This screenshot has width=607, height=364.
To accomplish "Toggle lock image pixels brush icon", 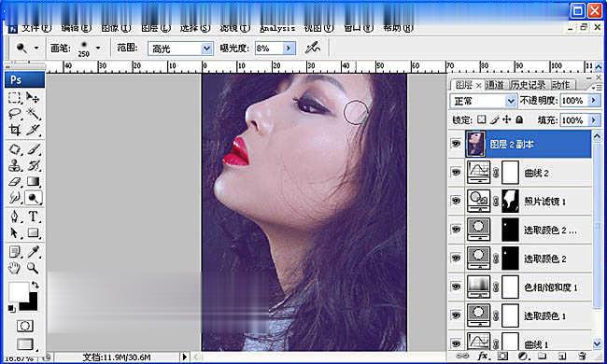I will 494,119.
